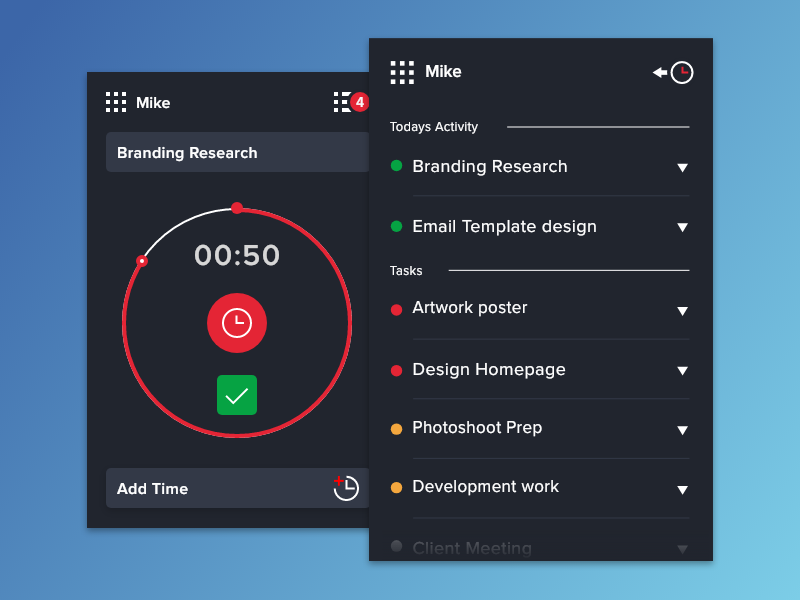Viewport: 800px width, 600px height.
Task: Expand the Design Homepage task
Action: (683, 370)
